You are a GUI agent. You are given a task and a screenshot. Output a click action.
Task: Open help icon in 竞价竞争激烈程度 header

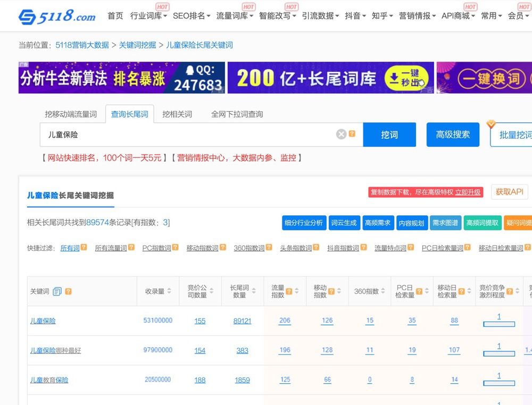pos(510,291)
